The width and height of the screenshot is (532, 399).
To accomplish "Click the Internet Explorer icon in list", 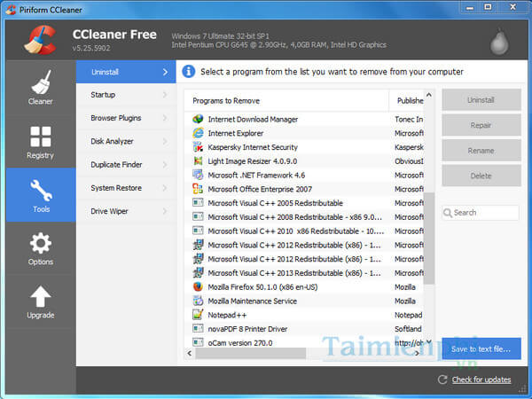I will pos(198,133).
